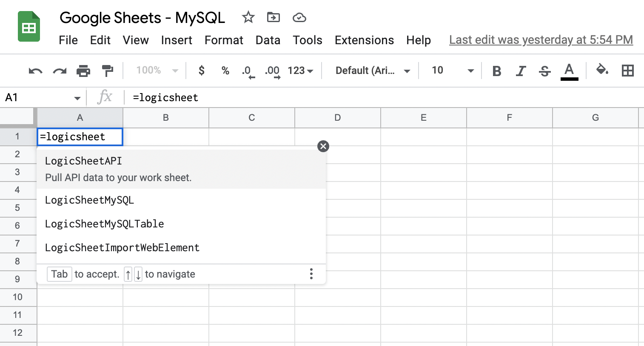
Task: Toggle italic text formatting
Action: click(521, 71)
